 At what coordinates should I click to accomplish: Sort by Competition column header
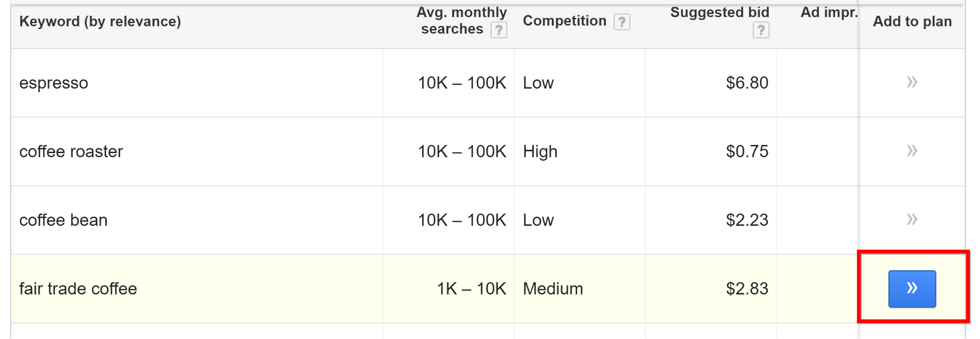coord(564,21)
